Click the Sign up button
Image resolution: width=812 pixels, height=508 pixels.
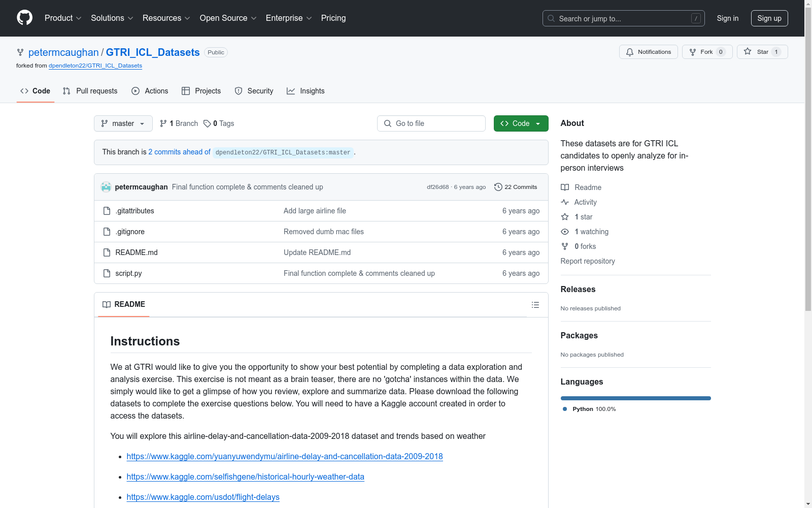click(769, 18)
